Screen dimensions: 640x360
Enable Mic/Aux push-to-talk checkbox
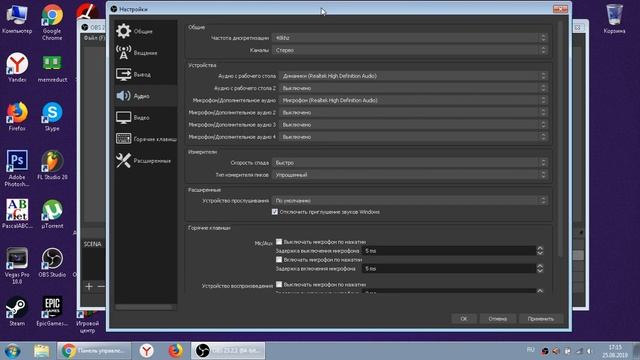pos(279,259)
